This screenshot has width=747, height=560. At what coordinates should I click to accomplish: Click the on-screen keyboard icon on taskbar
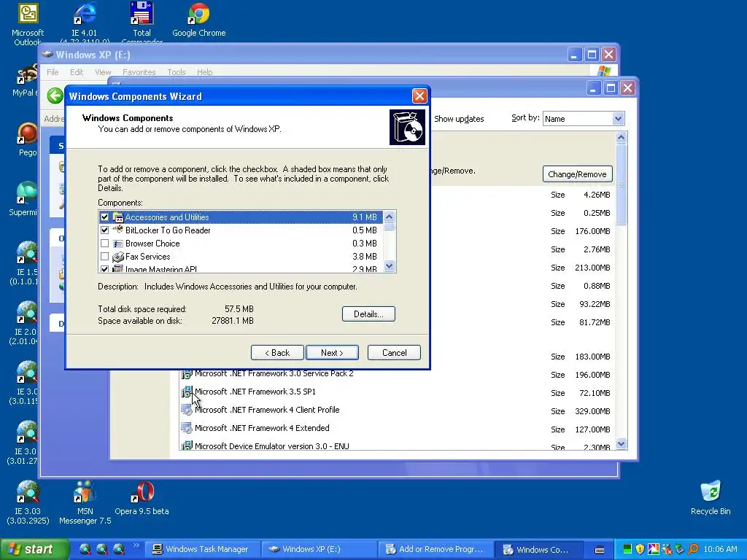coord(600,550)
